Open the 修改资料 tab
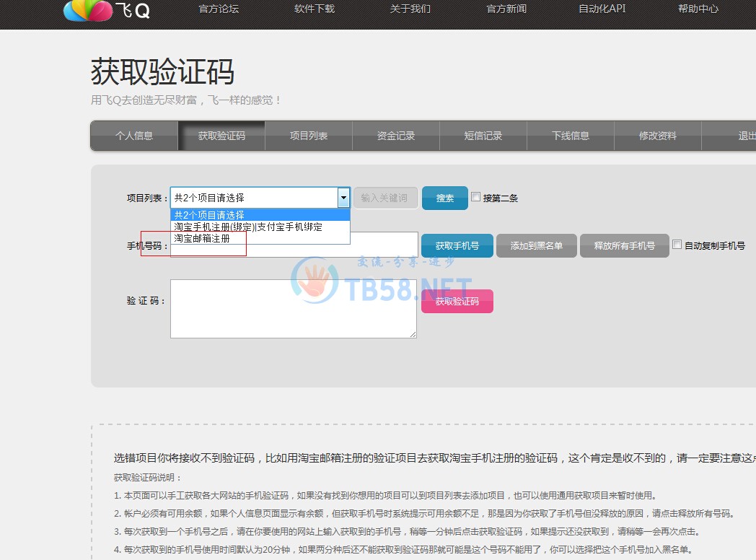Image resolution: width=756 pixels, height=560 pixels. [x=658, y=136]
